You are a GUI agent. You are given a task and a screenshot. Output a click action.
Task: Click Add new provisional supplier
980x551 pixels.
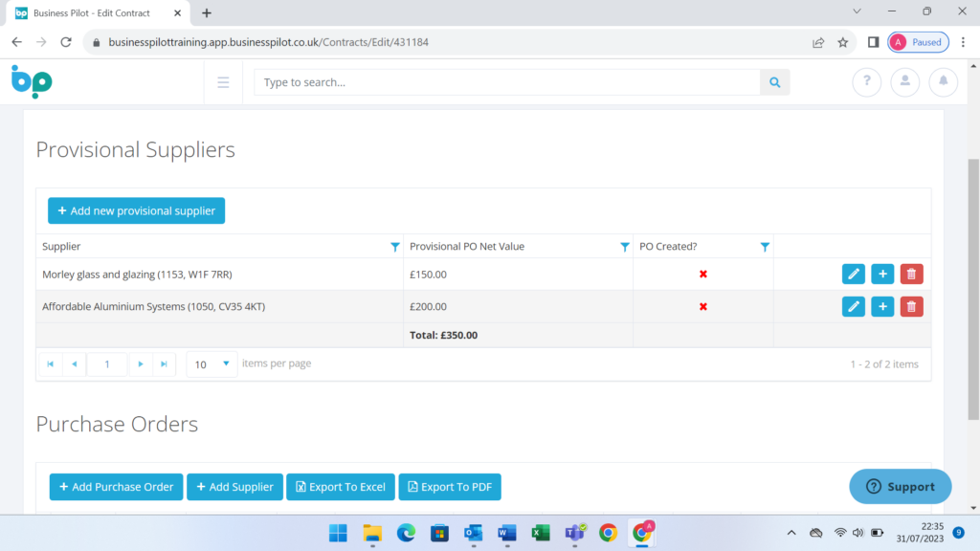[x=136, y=210]
